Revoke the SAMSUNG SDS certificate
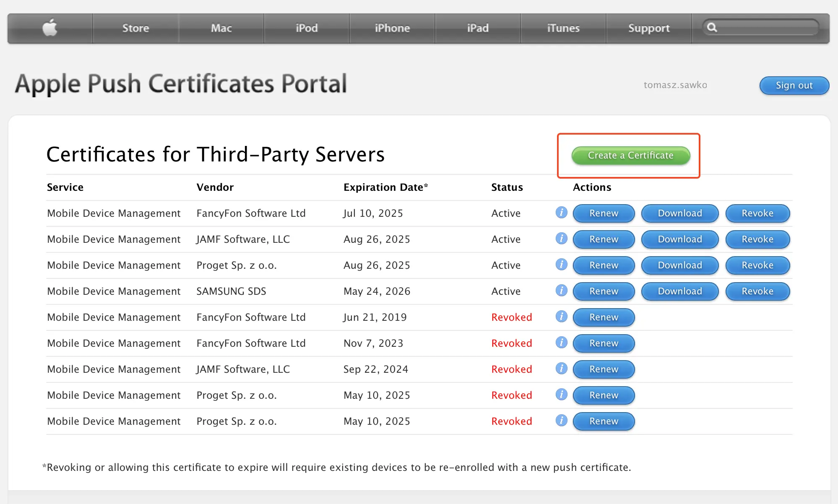This screenshot has height=504, width=838. (x=757, y=291)
